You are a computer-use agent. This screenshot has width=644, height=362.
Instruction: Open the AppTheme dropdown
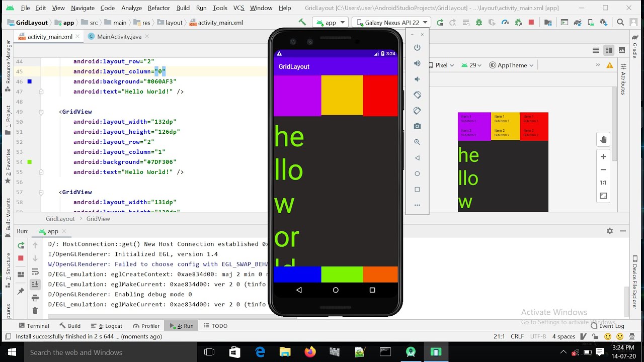click(x=512, y=65)
